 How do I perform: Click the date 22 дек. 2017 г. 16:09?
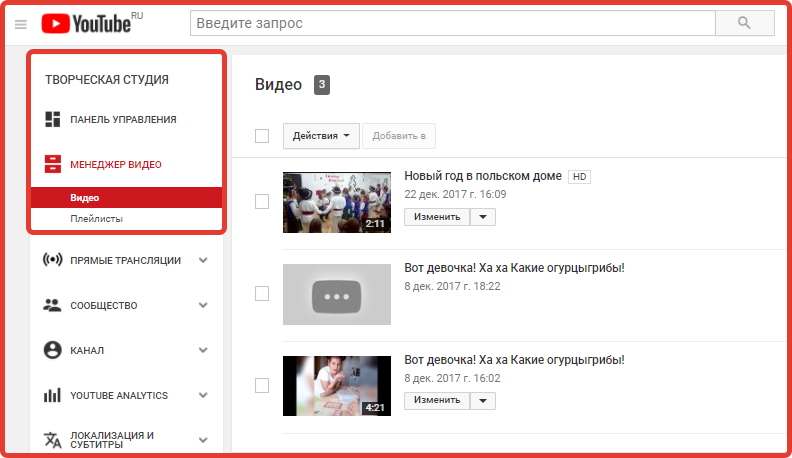455,194
